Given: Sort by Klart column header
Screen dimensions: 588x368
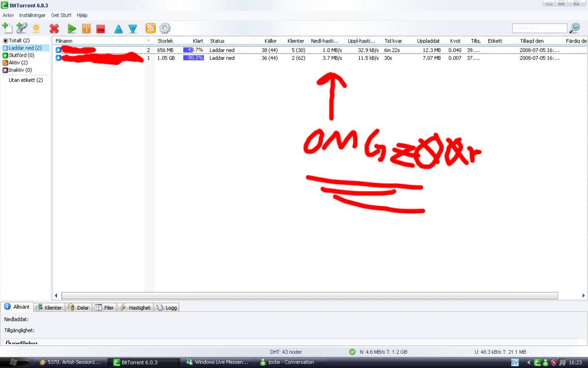Looking at the screenshot, I should (195, 41).
